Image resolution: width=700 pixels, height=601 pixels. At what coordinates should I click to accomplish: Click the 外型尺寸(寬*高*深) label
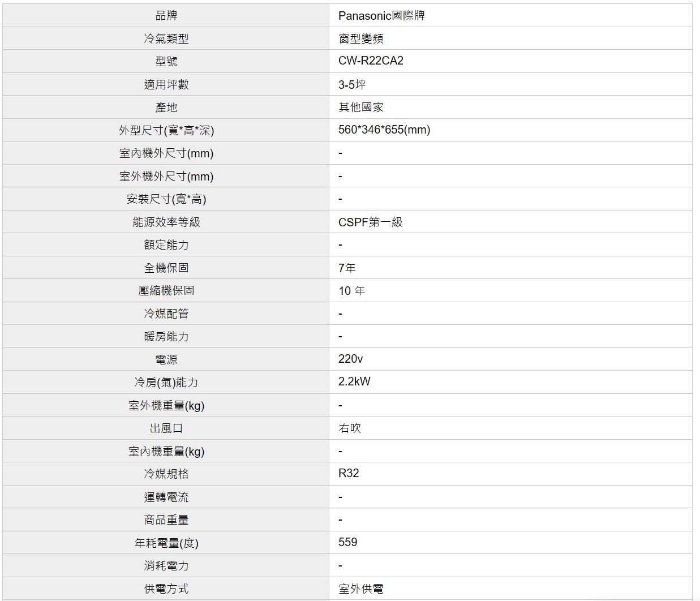tap(166, 130)
